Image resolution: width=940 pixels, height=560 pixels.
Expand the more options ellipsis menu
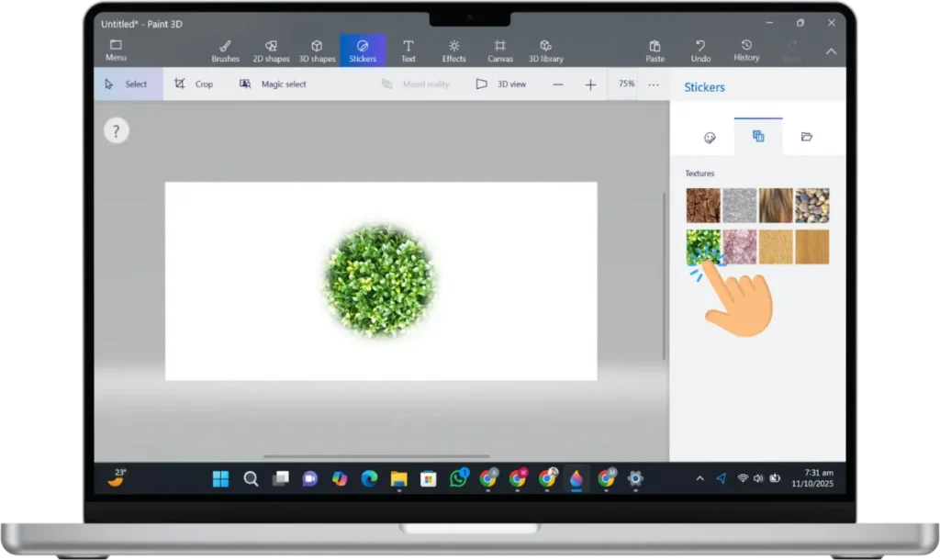coord(654,84)
